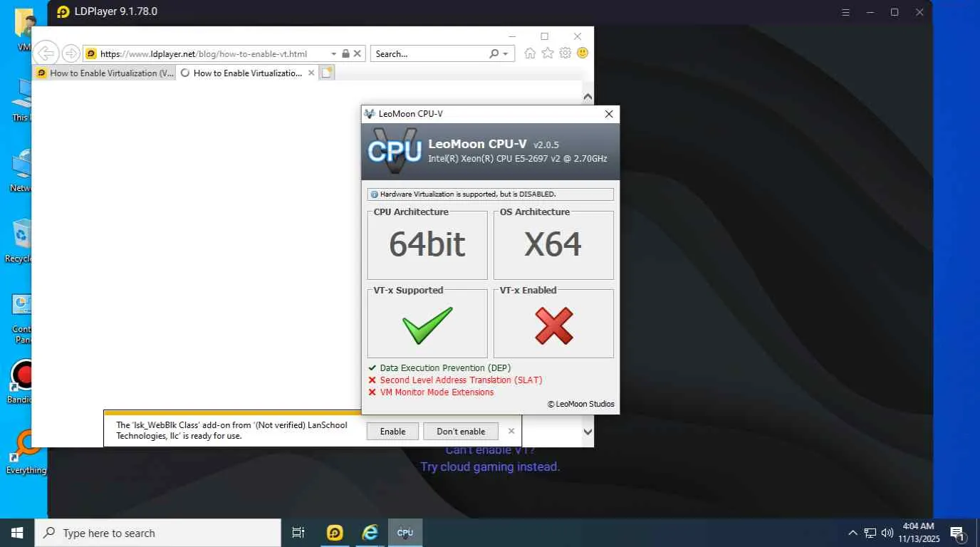Enable the Isk_WebBlk Class add-on

click(x=392, y=431)
